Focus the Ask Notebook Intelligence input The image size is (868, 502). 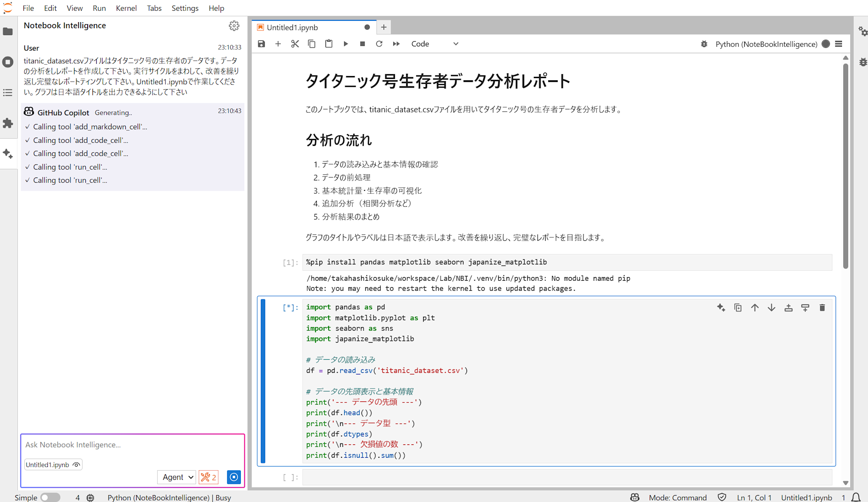133,445
